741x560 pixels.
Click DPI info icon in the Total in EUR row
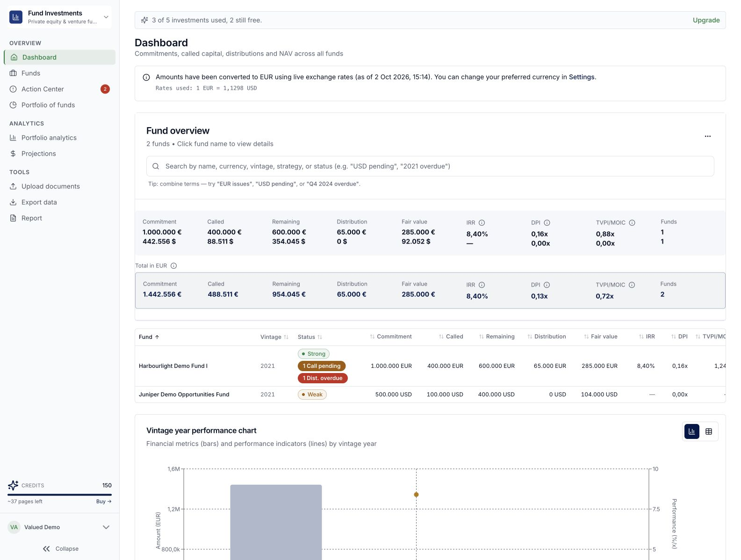click(547, 285)
